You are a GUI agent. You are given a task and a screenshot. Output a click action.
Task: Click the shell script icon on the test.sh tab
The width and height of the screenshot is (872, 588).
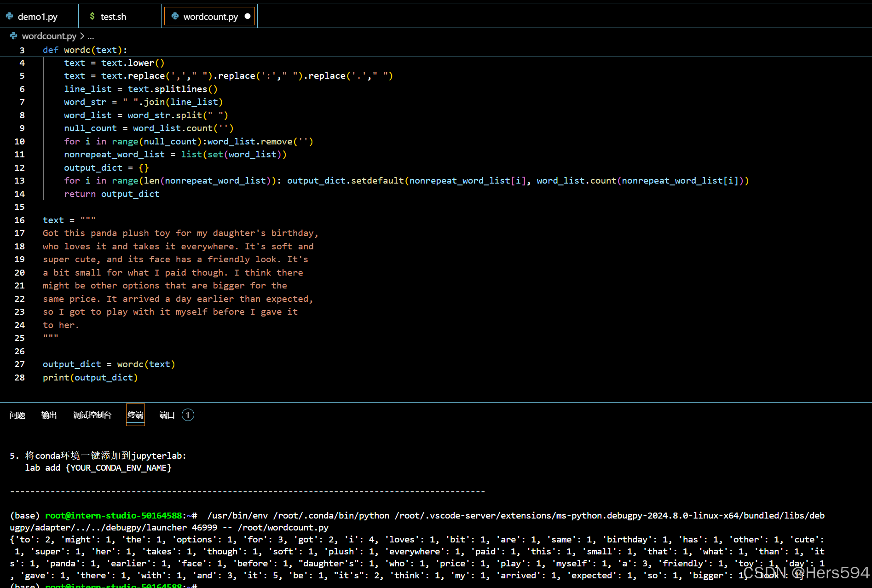coord(91,16)
